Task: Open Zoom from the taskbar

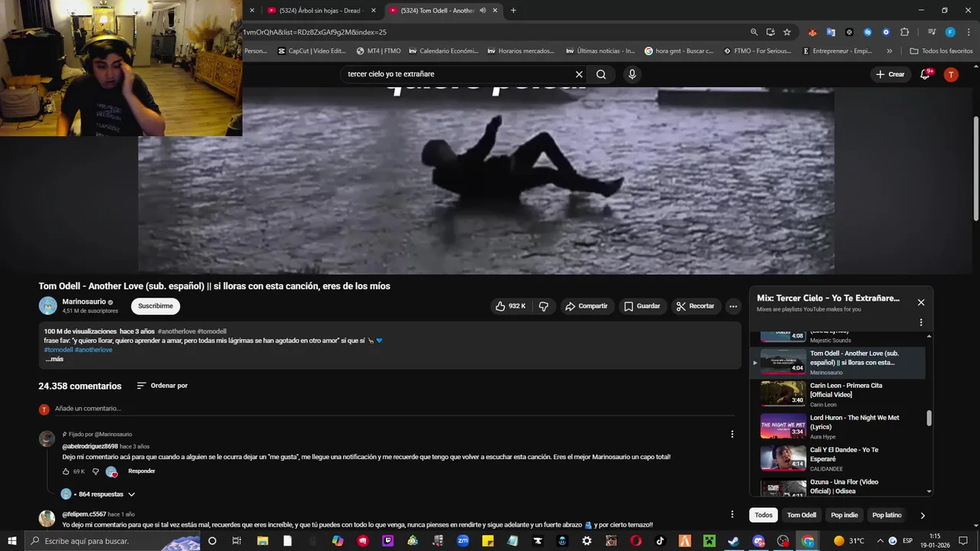Action: tap(462, 541)
